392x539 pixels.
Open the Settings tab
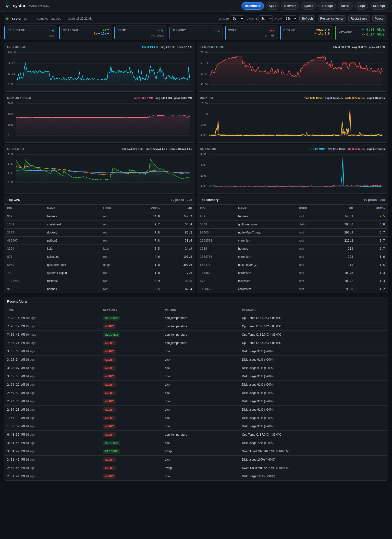pyautogui.click(x=379, y=6)
